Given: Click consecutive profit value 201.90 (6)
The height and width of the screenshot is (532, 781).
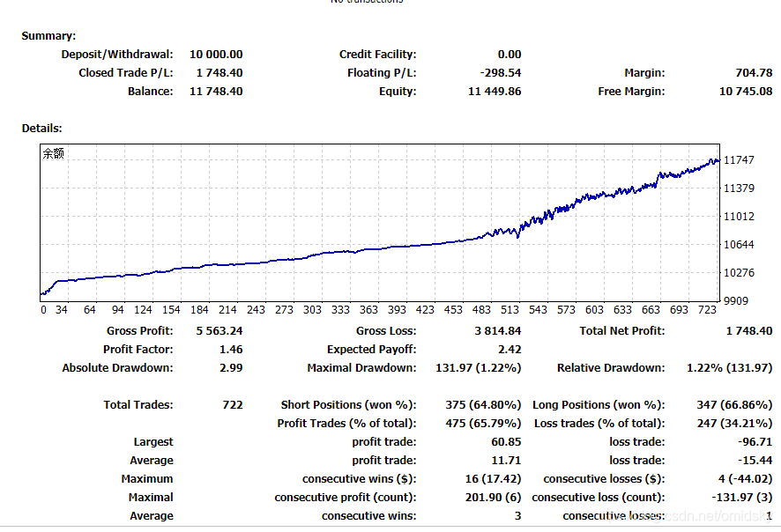Looking at the screenshot, I should click(x=493, y=497).
